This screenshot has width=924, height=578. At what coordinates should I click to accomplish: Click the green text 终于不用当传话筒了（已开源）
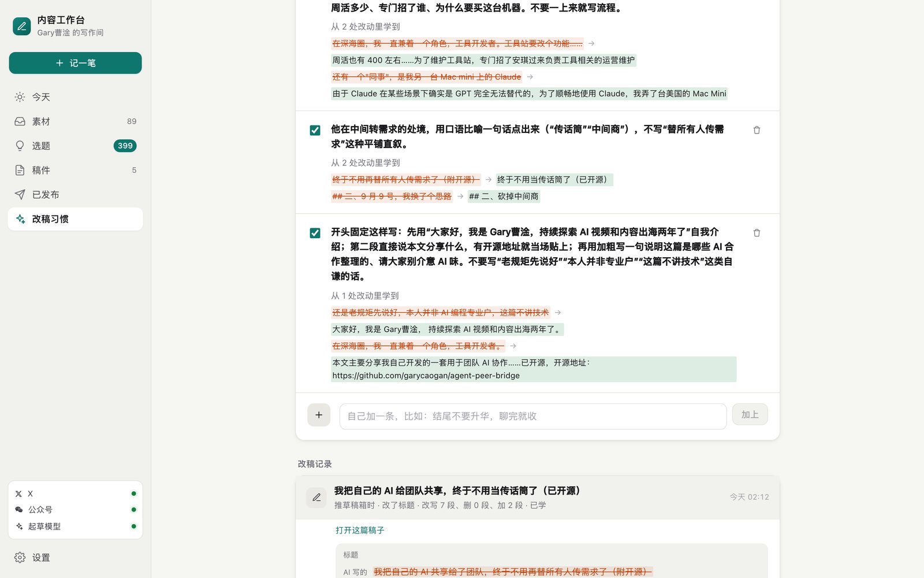point(554,180)
